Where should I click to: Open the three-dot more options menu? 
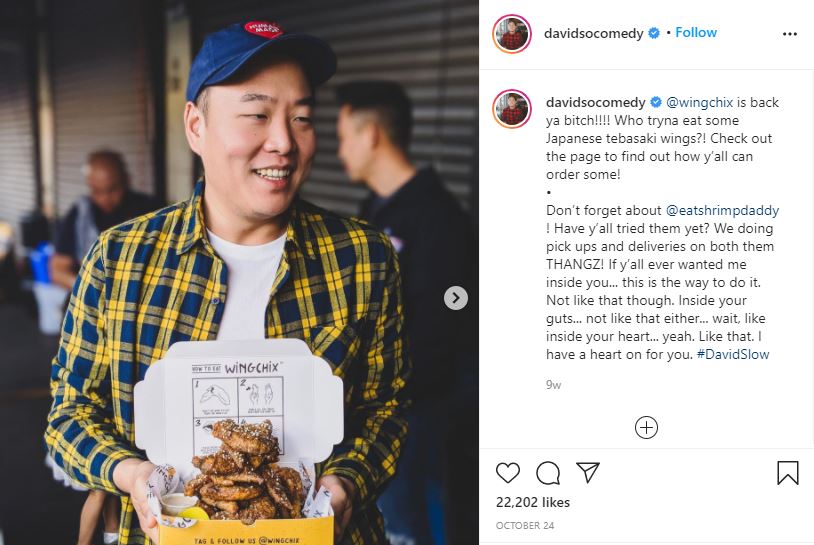[790, 34]
